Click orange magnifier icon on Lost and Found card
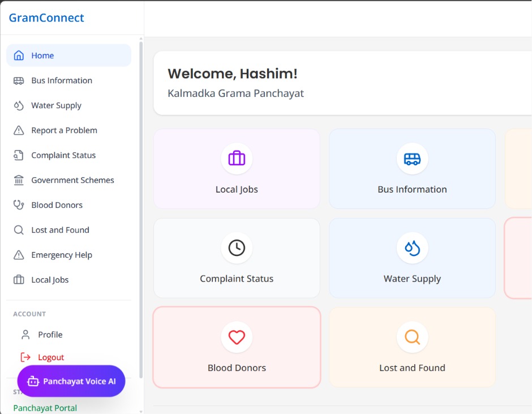Viewport: 532px width, 414px height. (412, 337)
